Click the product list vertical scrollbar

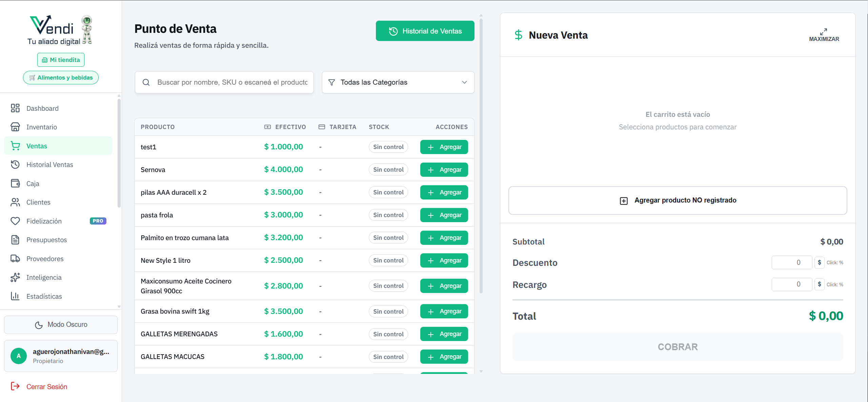[x=481, y=156]
